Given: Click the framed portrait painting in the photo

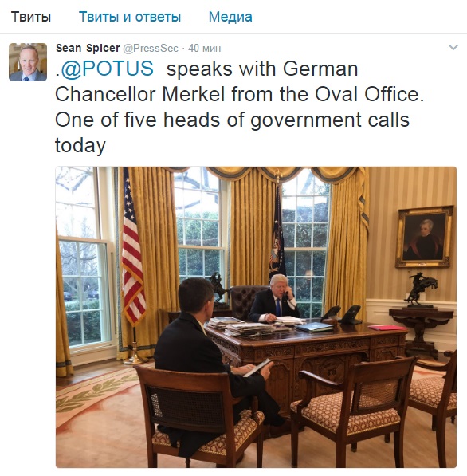Looking at the screenshot, I should point(426,237).
